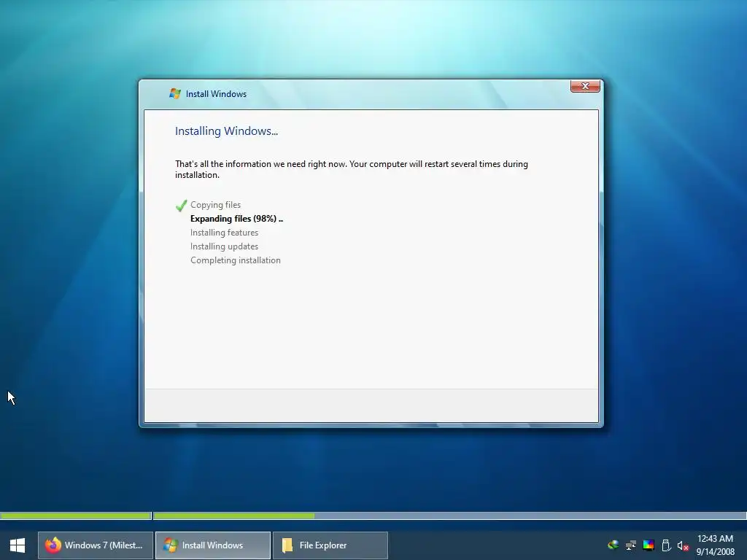This screenshot has height=560, width=747.
Task: Open the network tray icon
Action: [631, 545]
